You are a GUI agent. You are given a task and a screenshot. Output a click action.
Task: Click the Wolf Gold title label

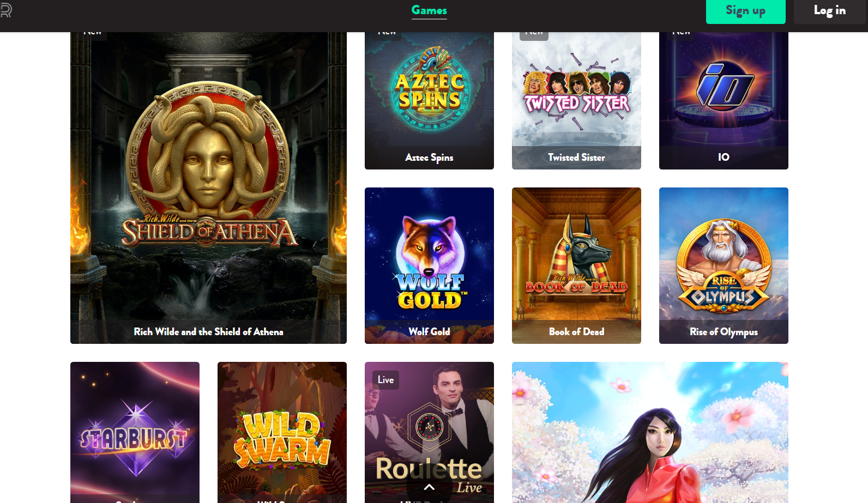pyautogui.click(x=429, y=331)
